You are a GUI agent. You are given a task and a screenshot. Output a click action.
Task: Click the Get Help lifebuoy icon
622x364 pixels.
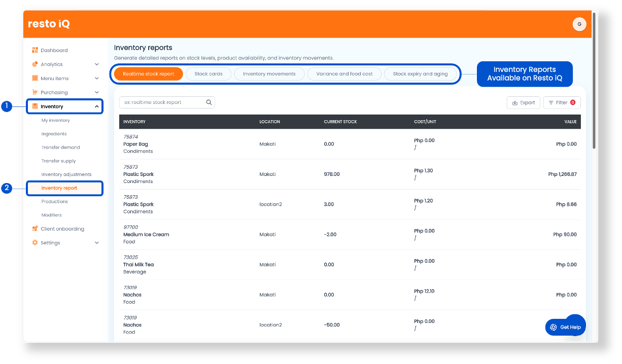point(554,327)
